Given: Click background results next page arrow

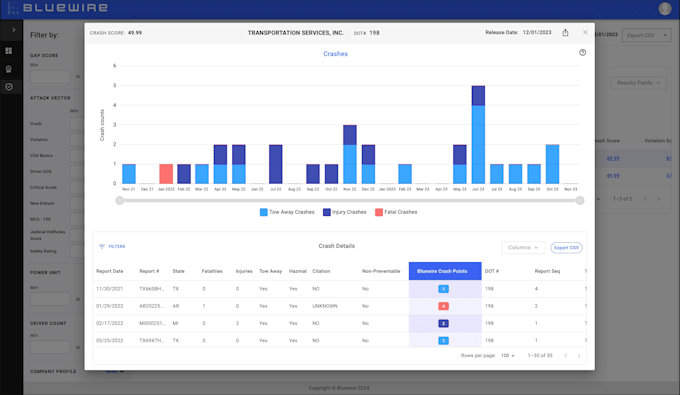Looking at the screenshot, I should pyautogui.click(x=659, y=199).
